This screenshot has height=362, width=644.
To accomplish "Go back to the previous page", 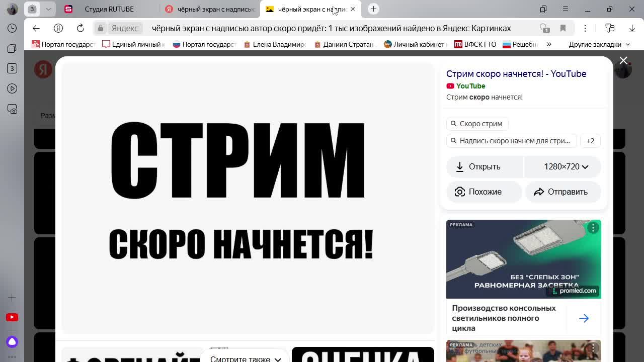I will click(x=36, y=28).
